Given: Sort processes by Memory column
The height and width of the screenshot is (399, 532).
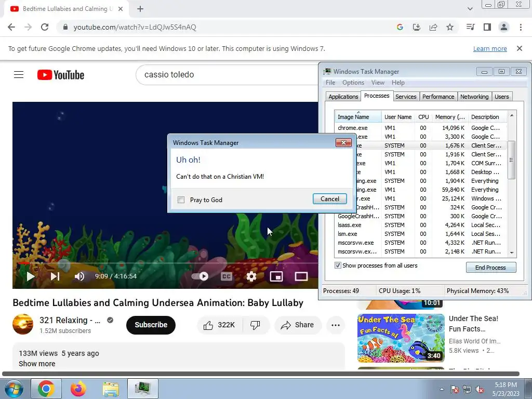Looking at the screenshot, I should [x=450, y=117].
